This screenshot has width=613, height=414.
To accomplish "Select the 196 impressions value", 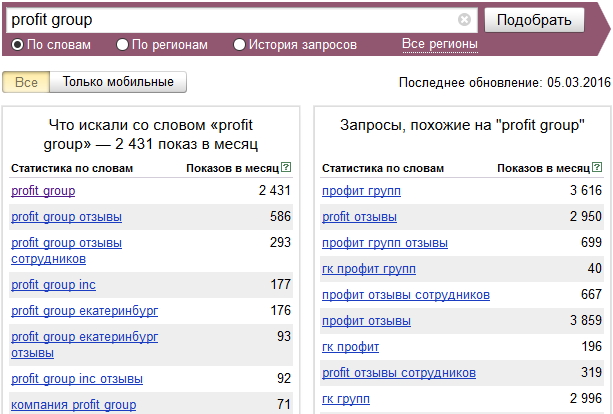I will coord(591,346).
